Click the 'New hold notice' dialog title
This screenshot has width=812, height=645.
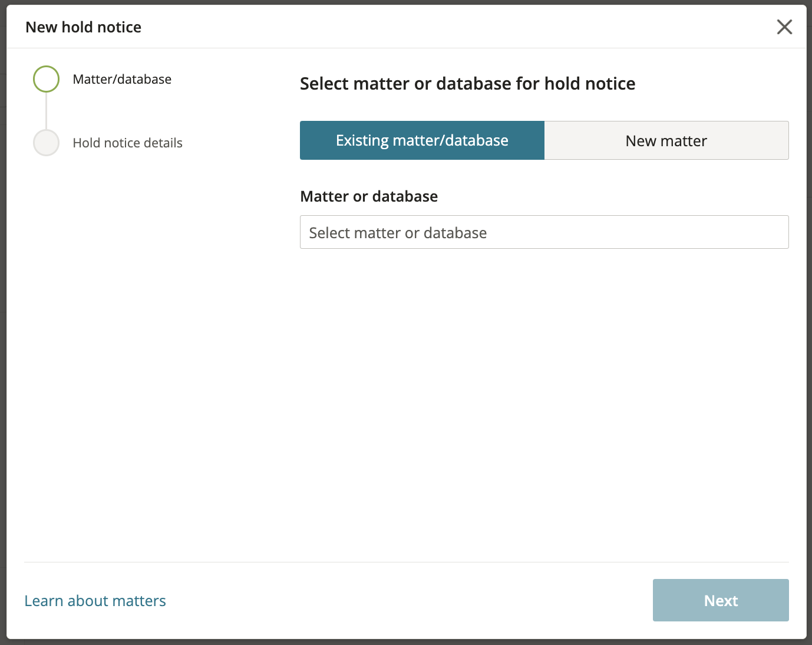point(84,27)
